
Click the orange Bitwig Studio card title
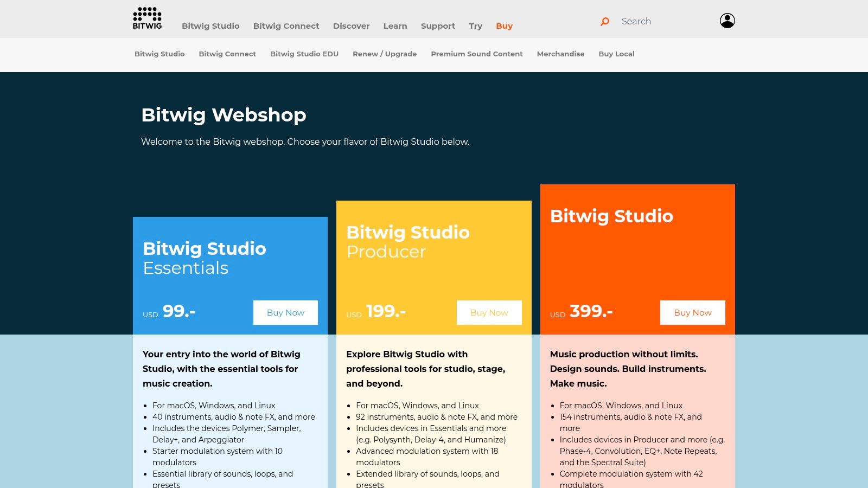click(x=611, y=216)
